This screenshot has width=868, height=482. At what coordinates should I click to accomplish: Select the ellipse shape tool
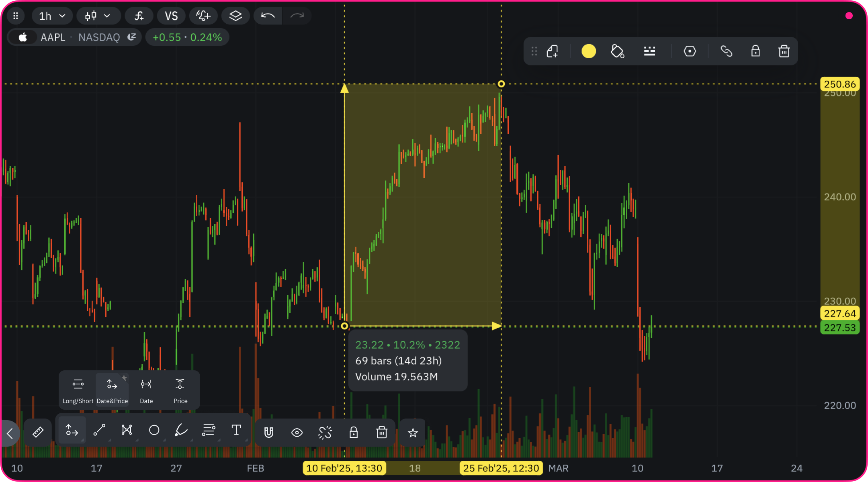(154, 430)
